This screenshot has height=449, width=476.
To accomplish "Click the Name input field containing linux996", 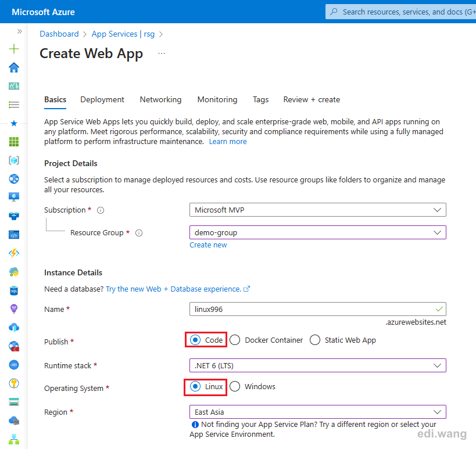I will (317, 309).
